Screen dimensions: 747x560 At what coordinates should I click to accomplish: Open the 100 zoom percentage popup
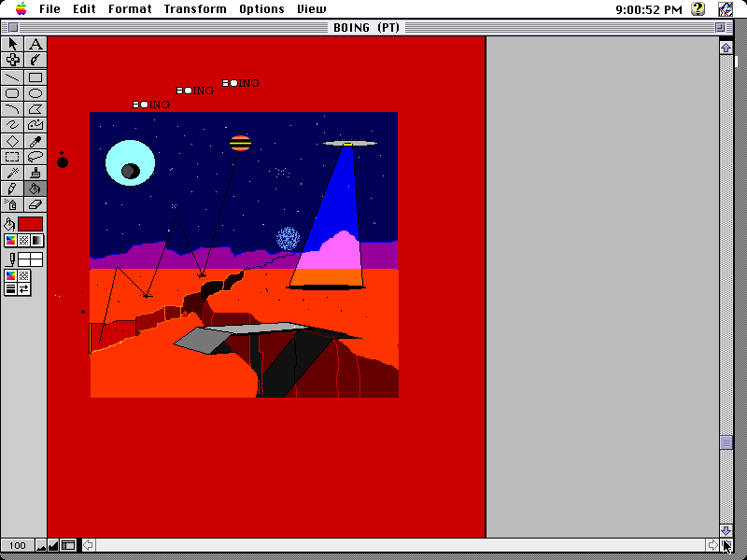click(18, 546)
